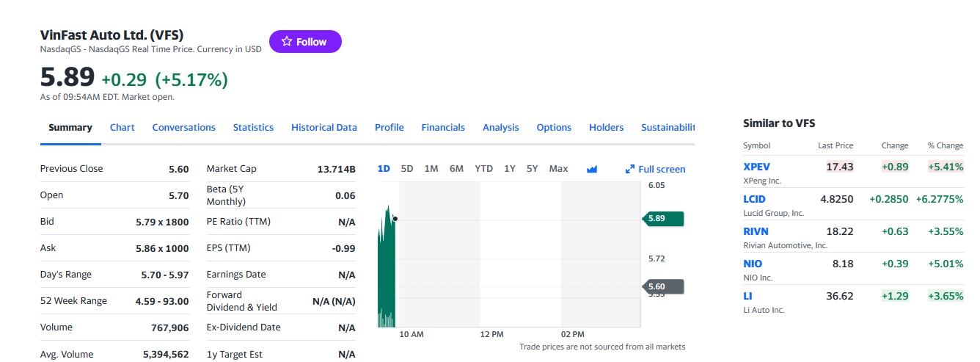Image resolution: width=980 pixels, height=362 pixels.
Task: Select the 6M chart range
Action: coord(456,169)
